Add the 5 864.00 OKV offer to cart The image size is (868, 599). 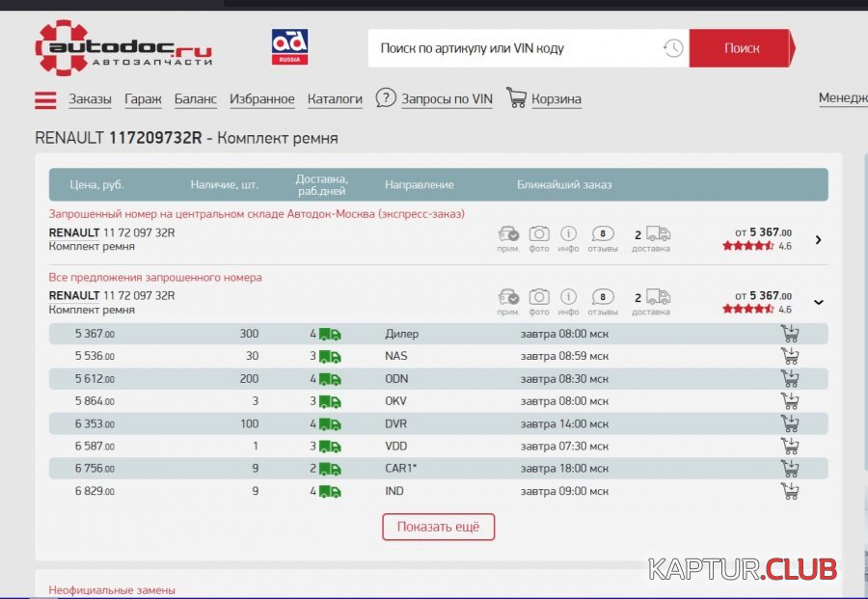point(790,401)
